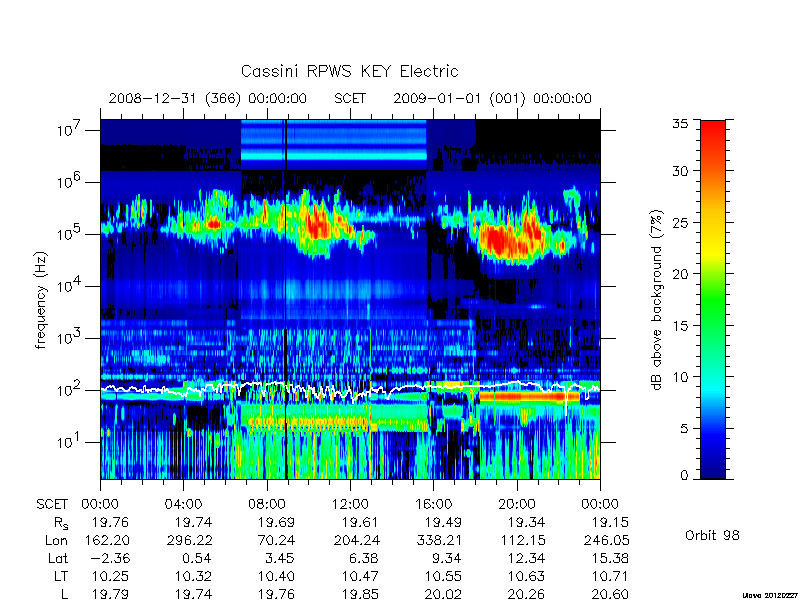
Task: Click the L value "20.02"
Action: (x=443, y=594)
